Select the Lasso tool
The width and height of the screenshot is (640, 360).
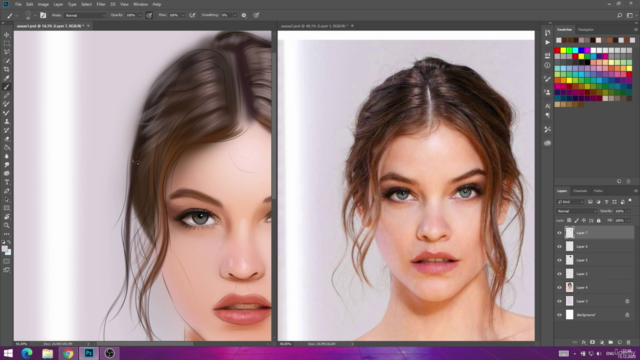7,52
